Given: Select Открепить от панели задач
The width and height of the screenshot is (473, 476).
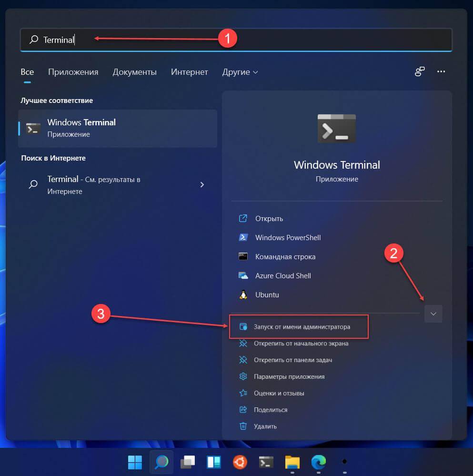Looking at the screenshot, I should tap(293, 360).
